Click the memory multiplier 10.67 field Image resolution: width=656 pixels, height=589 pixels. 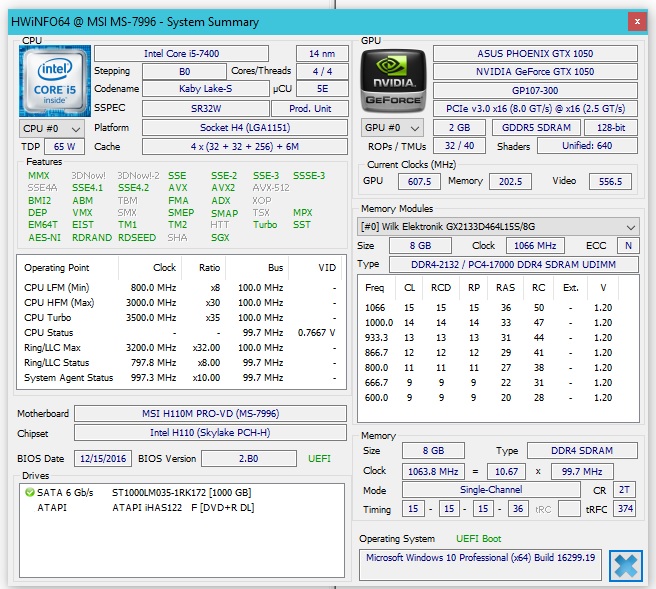click(x=506, y=471)
